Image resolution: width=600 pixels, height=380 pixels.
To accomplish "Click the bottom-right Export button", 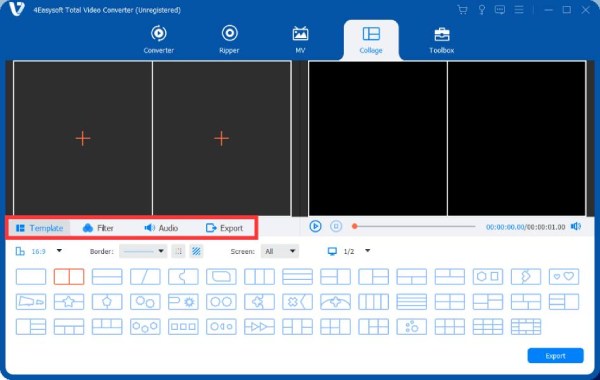I will (555, 356).
